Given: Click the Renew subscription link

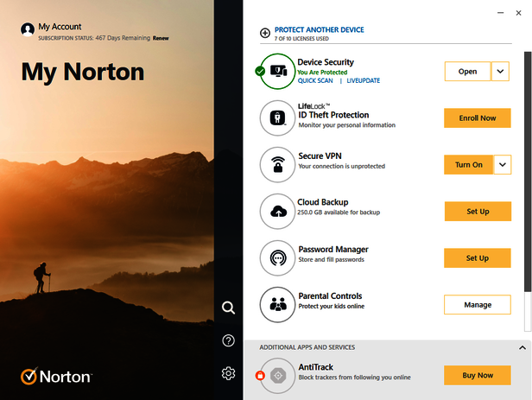Looking at the screenshot, I should 161,40.
